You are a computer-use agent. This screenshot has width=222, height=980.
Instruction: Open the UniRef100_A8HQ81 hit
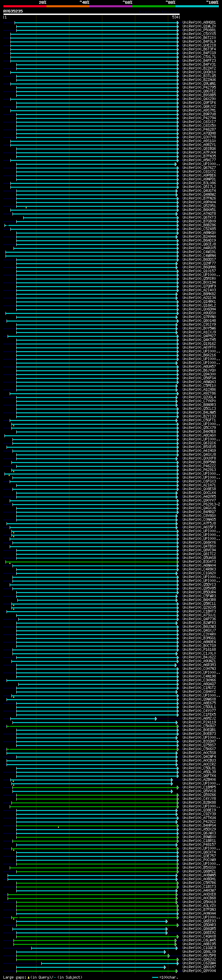199,23
